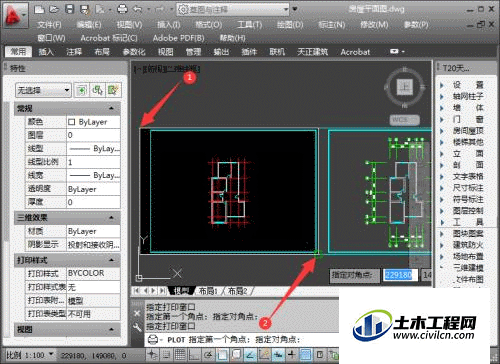Collapse the 常规 properties section
The width and height of the screenshot is (500, 364).
111,108
